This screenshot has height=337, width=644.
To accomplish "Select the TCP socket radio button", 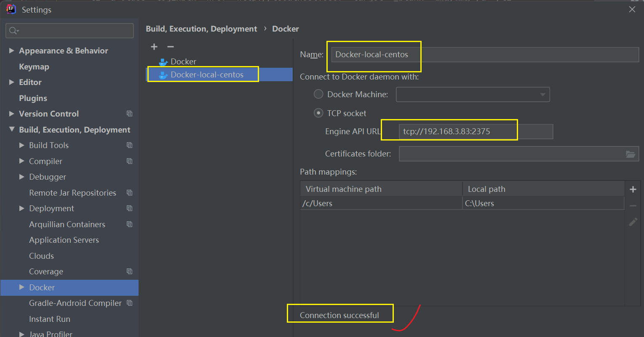I will [x=318, y=113].
